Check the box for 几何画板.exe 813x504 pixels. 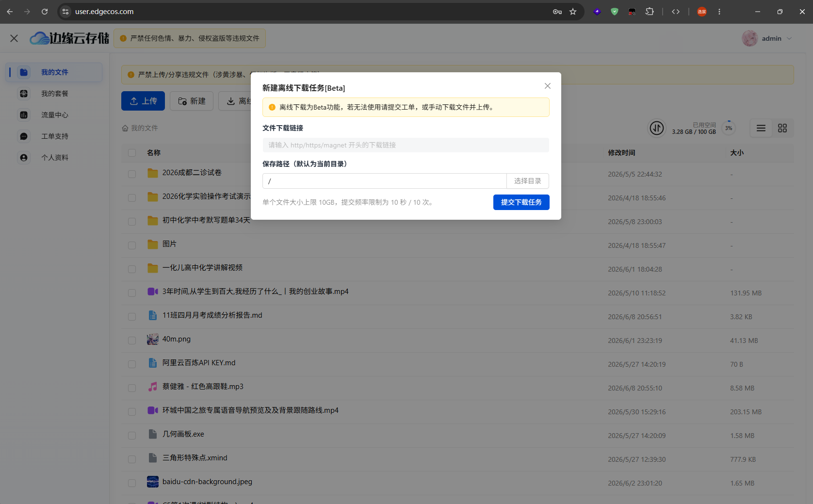[132, 436]
